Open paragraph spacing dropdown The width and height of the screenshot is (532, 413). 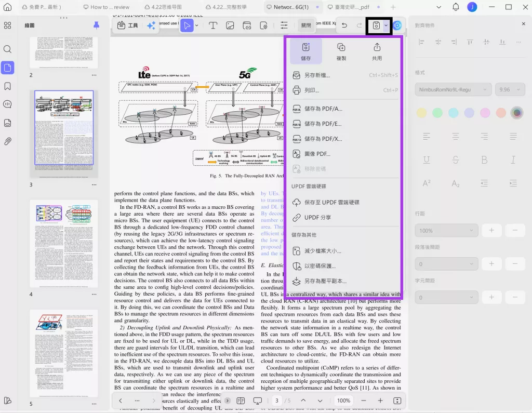[446, 264]
